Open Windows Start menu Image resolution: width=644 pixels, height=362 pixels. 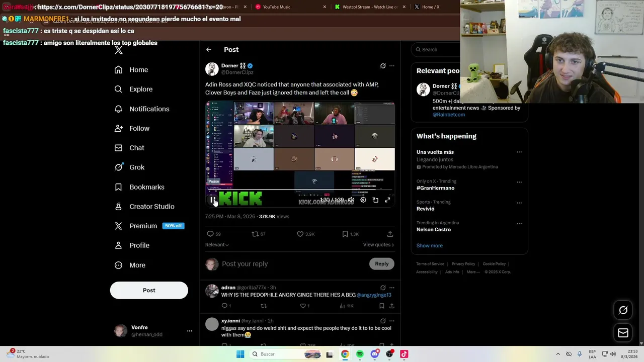tap(240, 354)
